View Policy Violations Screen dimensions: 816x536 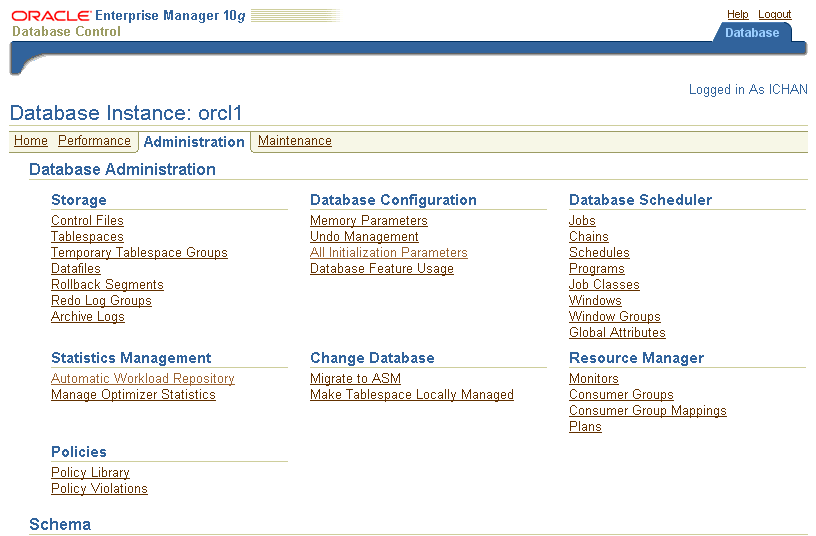pyautogui.click(x=99, y=489)
